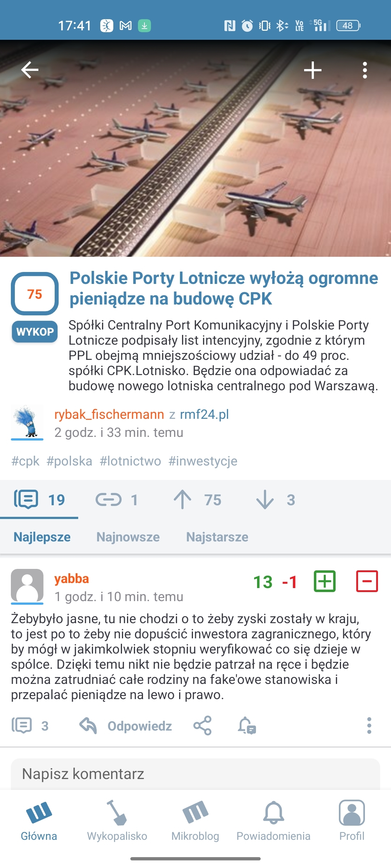Downvote yabba's comment with red minus
The image size is (391, 868).
pos(367,581)
